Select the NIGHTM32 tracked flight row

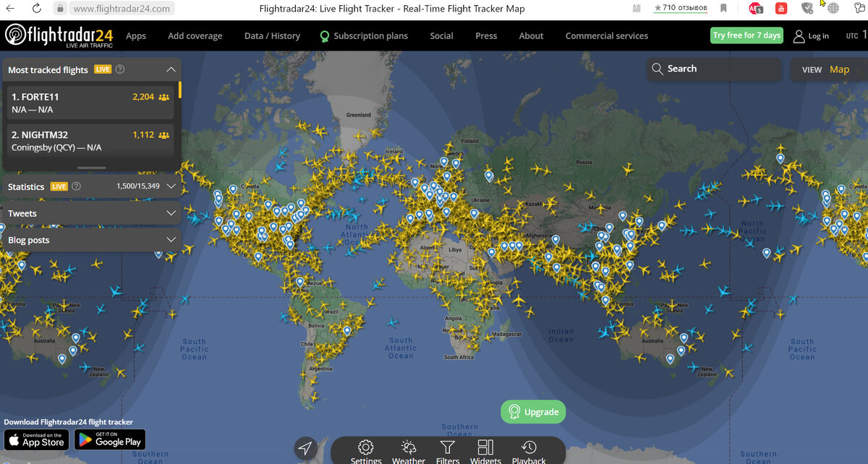[91, 141]
